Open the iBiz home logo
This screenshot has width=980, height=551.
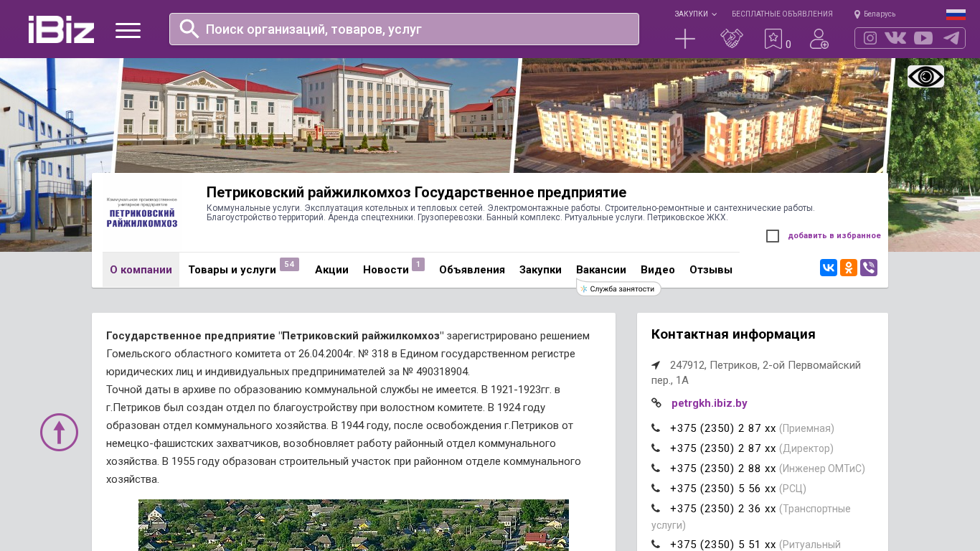[62, 29]
